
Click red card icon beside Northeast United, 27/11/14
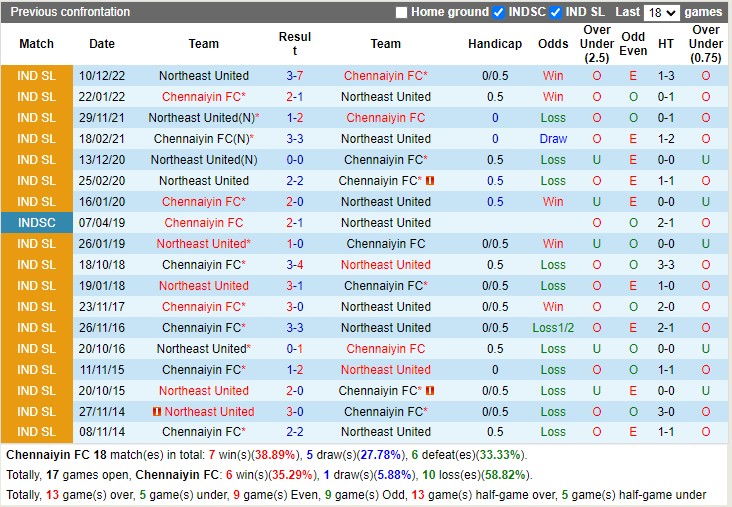coord(157,412)
